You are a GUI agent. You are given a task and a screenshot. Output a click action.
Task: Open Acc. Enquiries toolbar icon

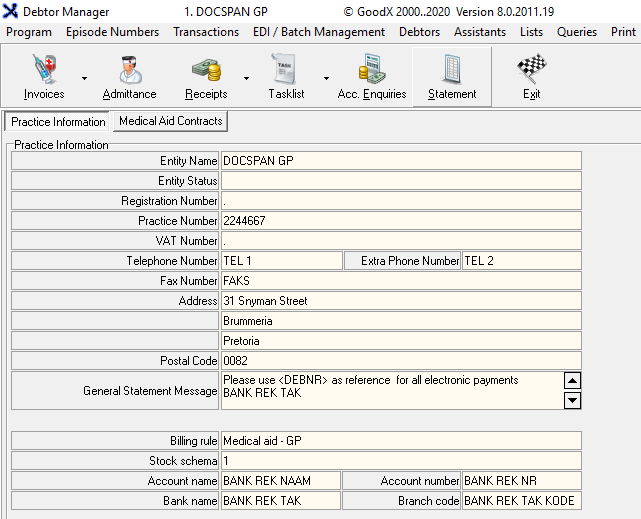click(372, 72)
